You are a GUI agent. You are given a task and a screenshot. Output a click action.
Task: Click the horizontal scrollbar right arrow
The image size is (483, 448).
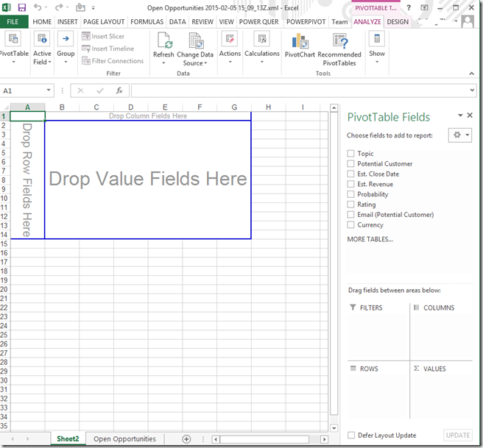point(324,439)
